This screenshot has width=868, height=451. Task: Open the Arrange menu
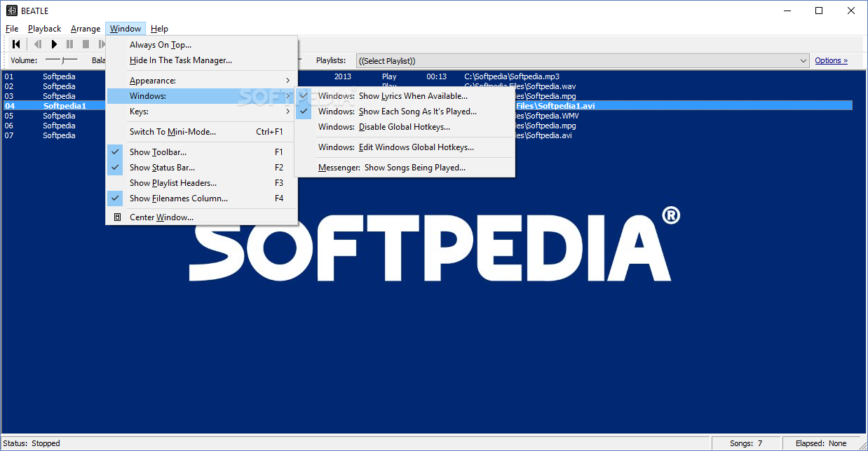(x=86, y=29)
